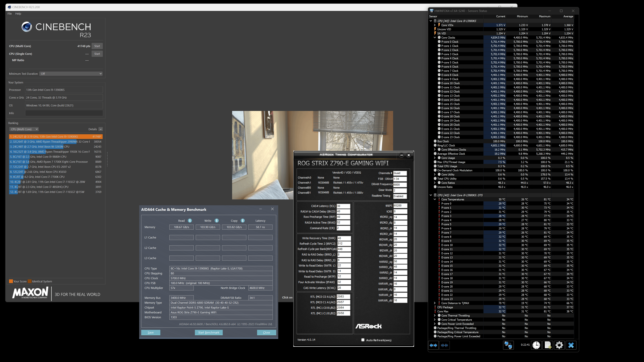Start logging with sheet plus icon

click(x=548, y=345)
